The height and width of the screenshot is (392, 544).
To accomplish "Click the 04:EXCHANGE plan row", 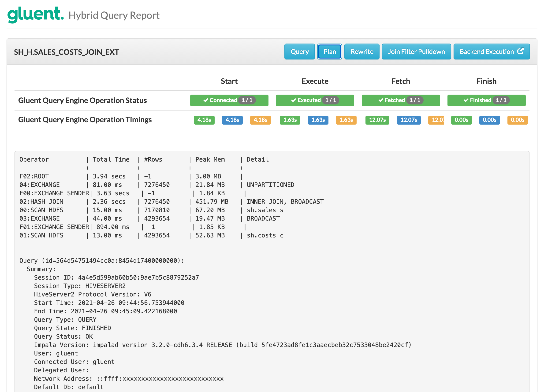I will tap(157, 185).
